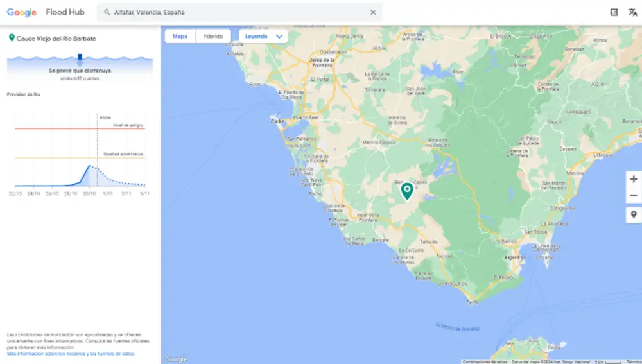Expand the Leyenda dropdown
642x364 pixels.
[x=263, y=37]
